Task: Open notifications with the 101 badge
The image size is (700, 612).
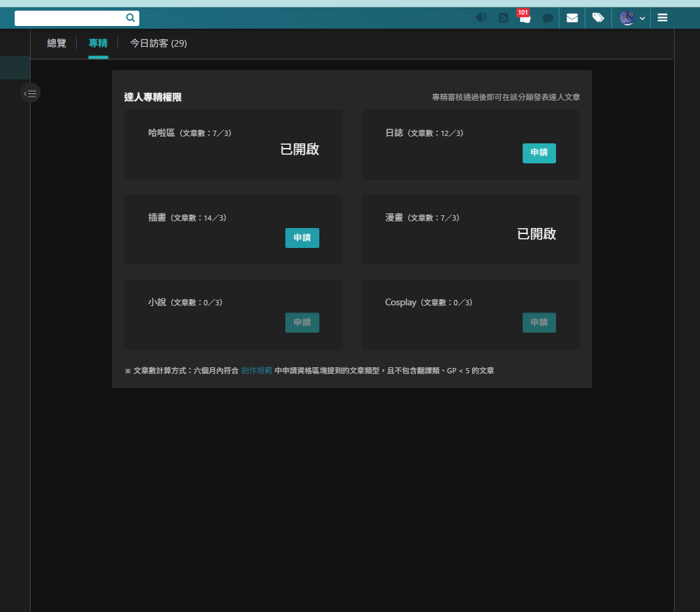Action: [x=525, y=17]
